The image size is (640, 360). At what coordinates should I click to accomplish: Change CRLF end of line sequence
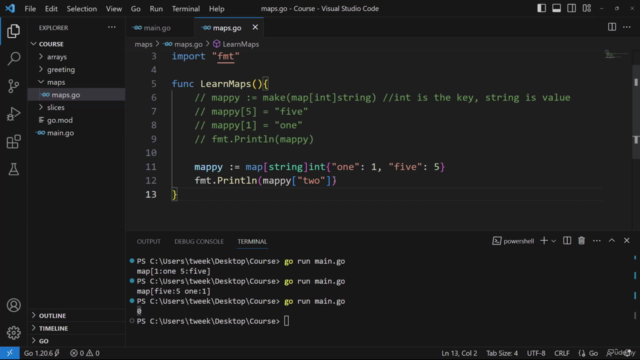click(x=562, y=353)
